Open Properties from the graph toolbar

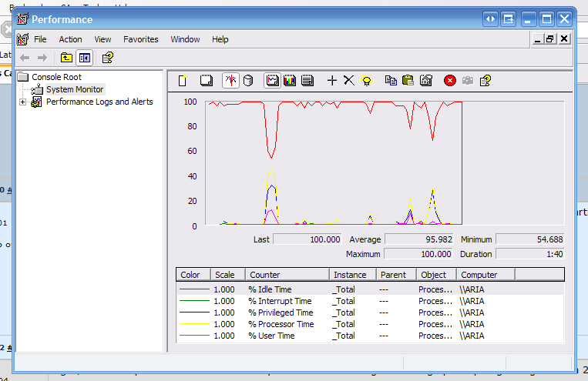point(426,80)
